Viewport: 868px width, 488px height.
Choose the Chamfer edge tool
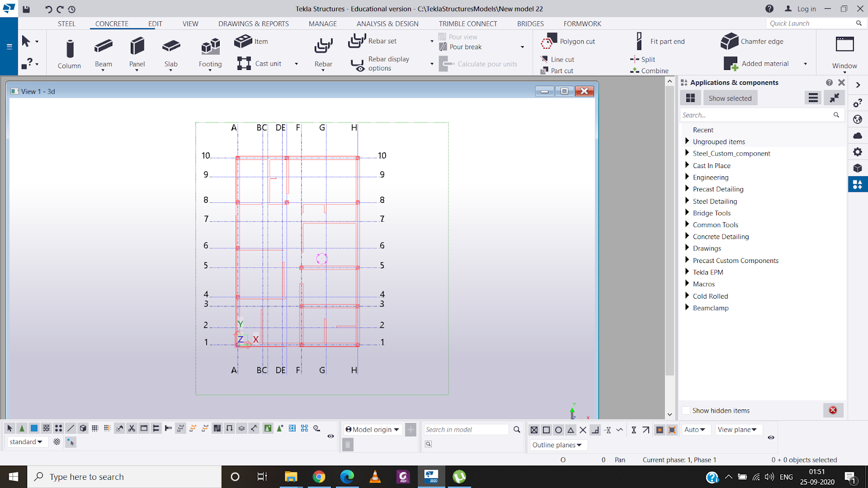[x=752, y=41]
